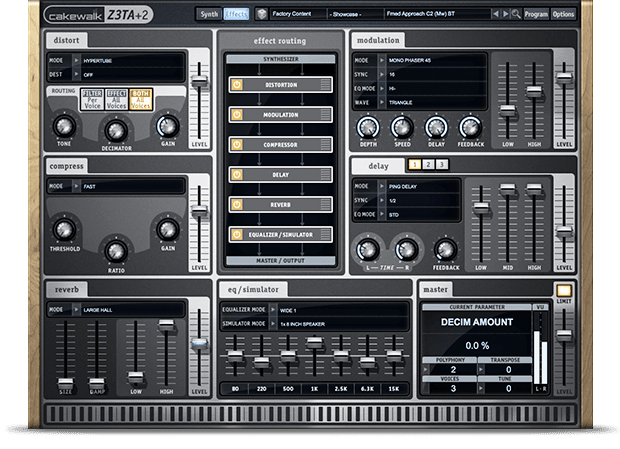620x449 pixels.
Task: Click the compressor Ratio knob
Action: point(116,251)
